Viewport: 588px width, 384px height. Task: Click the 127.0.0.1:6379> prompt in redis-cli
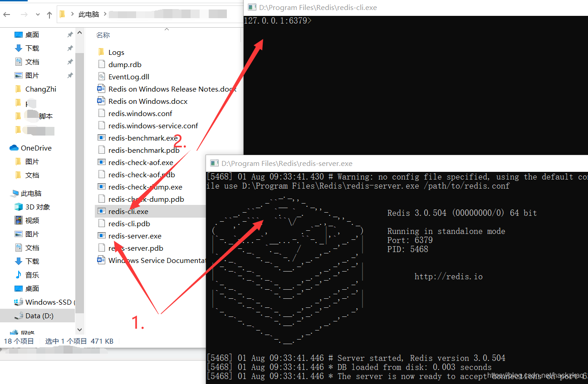(278, 20)
